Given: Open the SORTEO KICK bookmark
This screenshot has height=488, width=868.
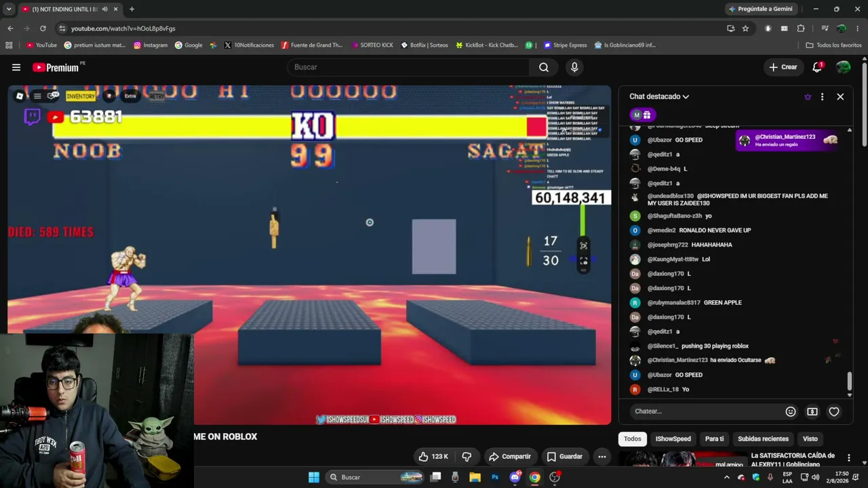Looking at the screenshot, I should pyautogui.click(x=372, y=45).
